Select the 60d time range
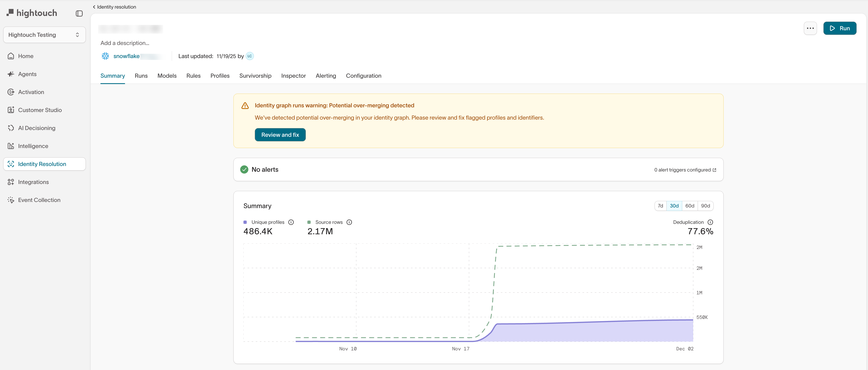This screenshot has height=370, width=868. 689,206
